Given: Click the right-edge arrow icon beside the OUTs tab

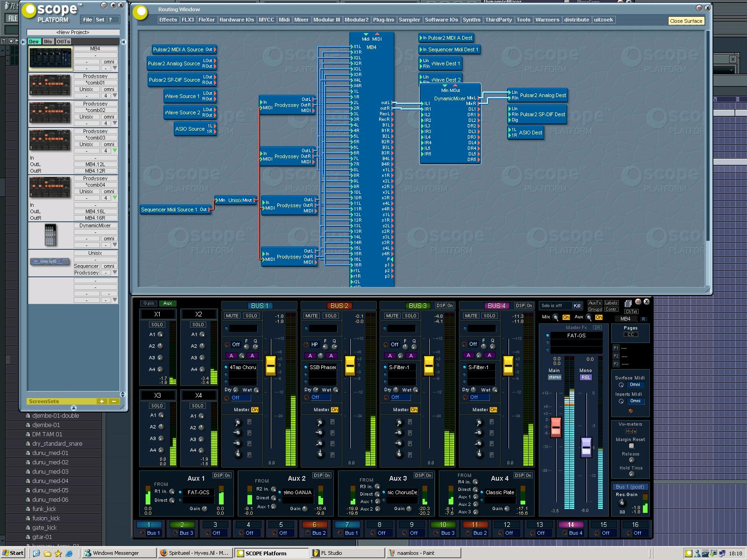Looking at the screenshot, I should click(123, 42).
